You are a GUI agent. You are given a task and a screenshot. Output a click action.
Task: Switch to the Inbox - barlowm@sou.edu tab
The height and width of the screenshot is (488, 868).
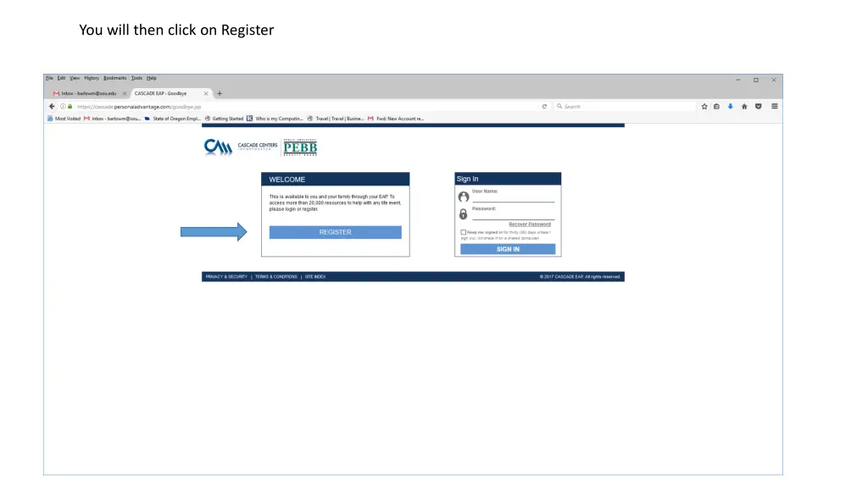coord(90,93)
